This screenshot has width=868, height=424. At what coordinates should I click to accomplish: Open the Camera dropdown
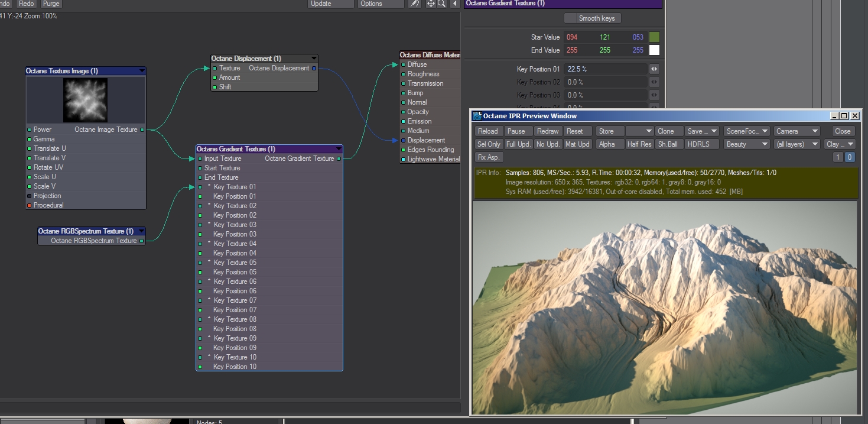pos(797,131)
